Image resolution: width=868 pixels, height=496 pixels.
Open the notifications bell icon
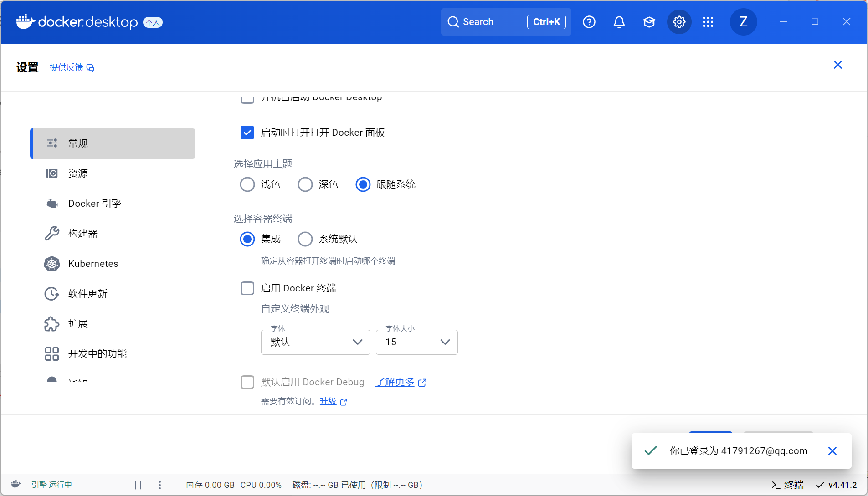click(x=619, y=22)
